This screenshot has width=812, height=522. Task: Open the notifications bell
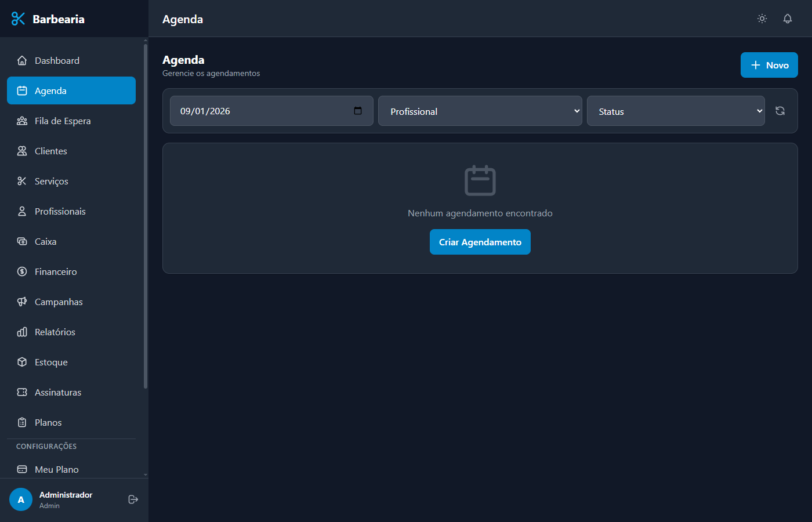[788, 19]
